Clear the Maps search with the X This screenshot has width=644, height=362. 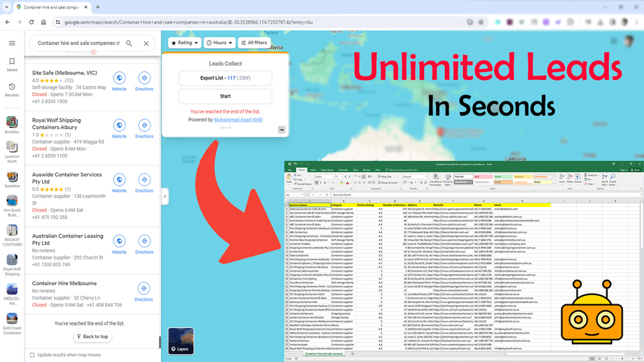(x=146, y=43)
